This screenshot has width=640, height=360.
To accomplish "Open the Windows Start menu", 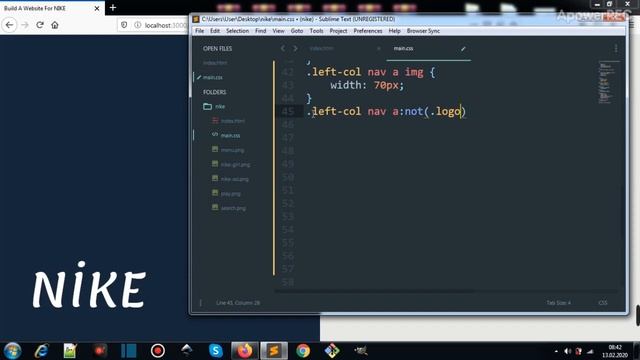I will coord(12,351).
